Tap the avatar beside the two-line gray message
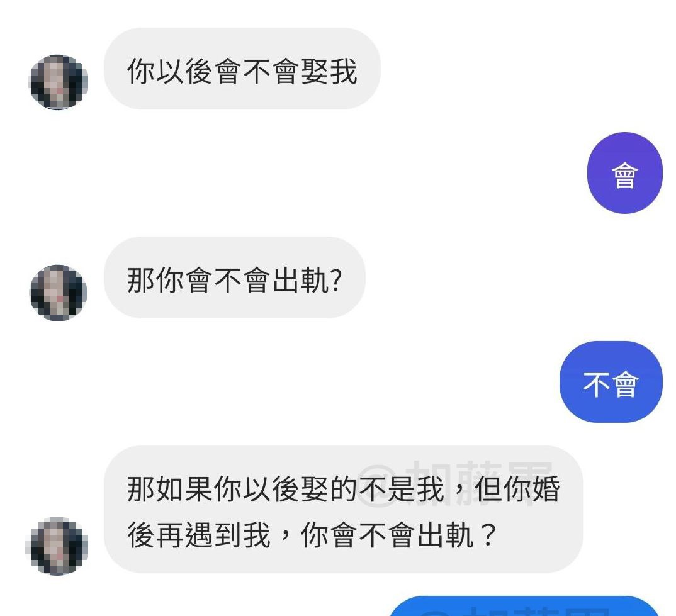This screenshot has width=676, height=616. (x=57, y=546)
